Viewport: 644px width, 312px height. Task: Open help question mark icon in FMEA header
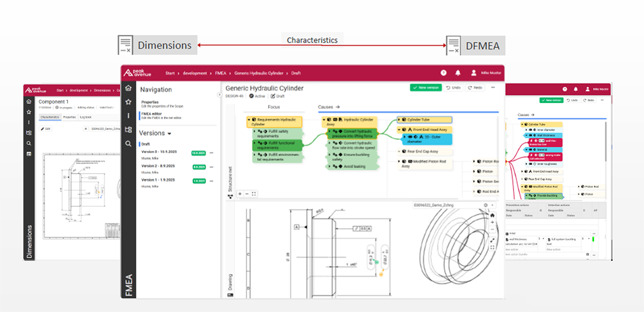(443, 73)
